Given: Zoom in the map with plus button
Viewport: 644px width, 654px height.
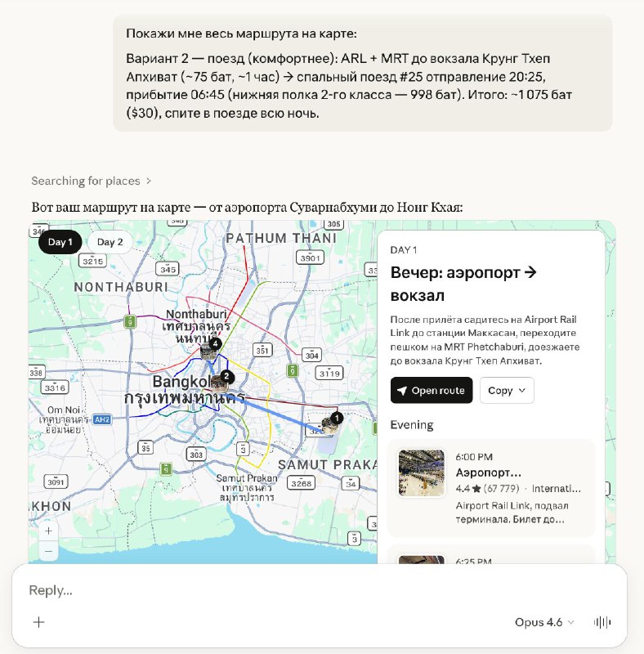Looking at the screenshot, I should click(x=48, y=531).
